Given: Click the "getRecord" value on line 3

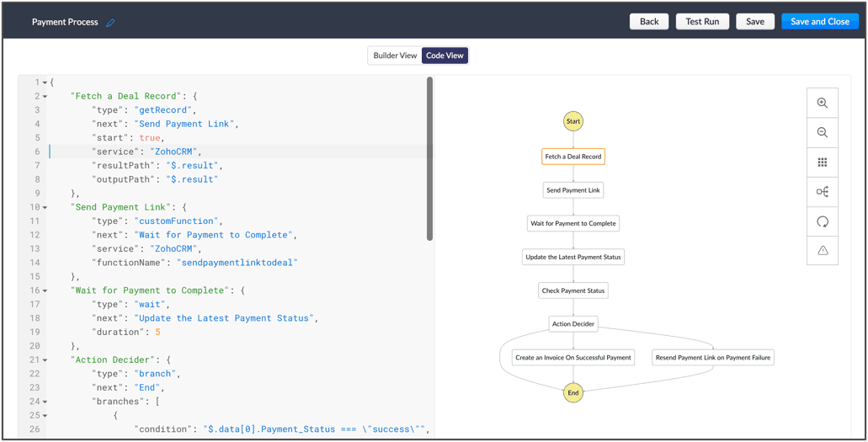Looking at the screenshot, I should (x=162, y=110).
